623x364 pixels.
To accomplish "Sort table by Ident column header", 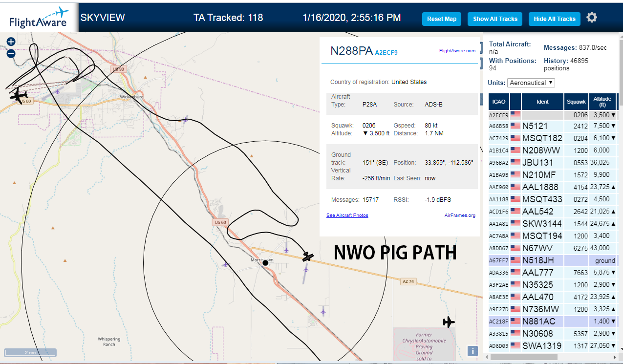I will tap(543, 102).
